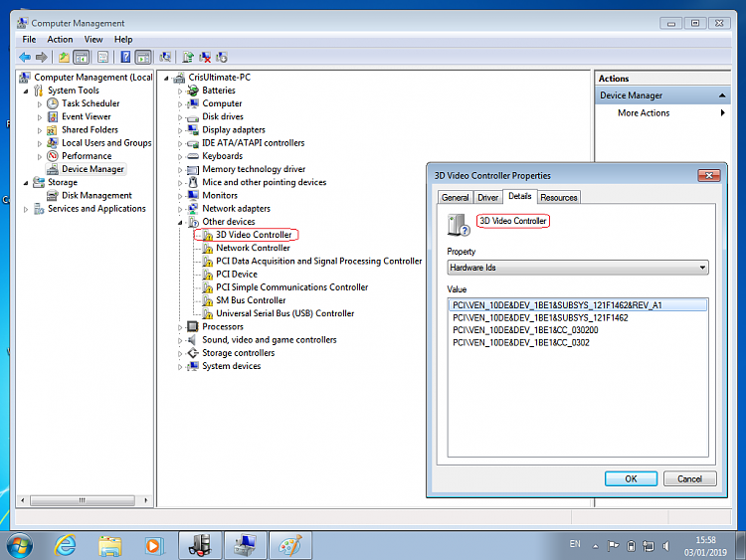The image size is (746, 560).
Task: Select SM Bus Controller device
Action: [x=251, y=300]
